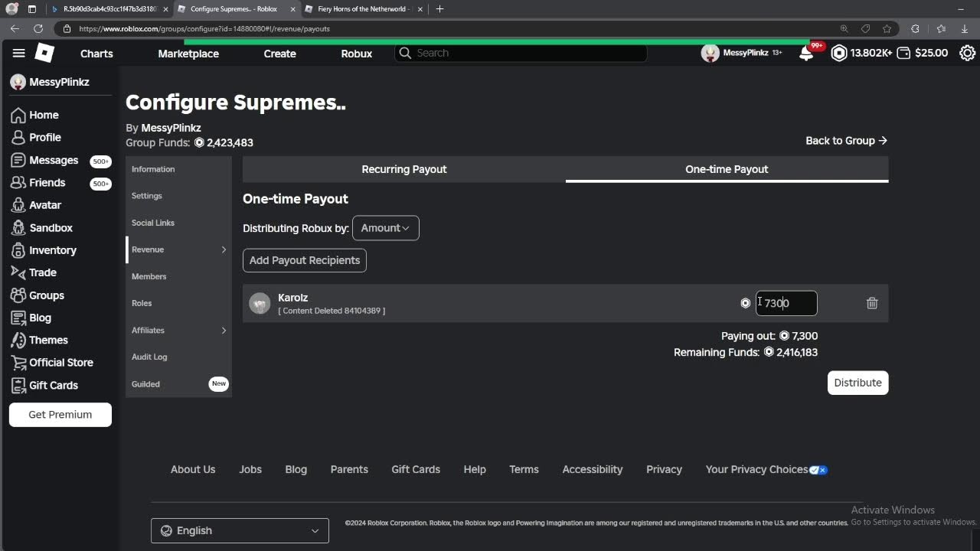Open Charts in top navigation
Viewport: 980px width, 551px height.
pyautogui.click(x=96, y=54)
